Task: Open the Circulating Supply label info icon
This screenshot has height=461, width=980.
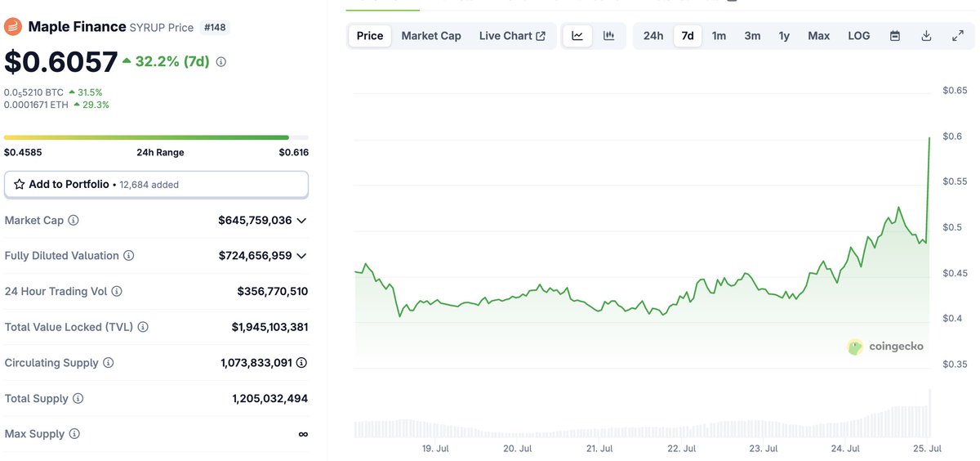Action: (x=108, y=363)
